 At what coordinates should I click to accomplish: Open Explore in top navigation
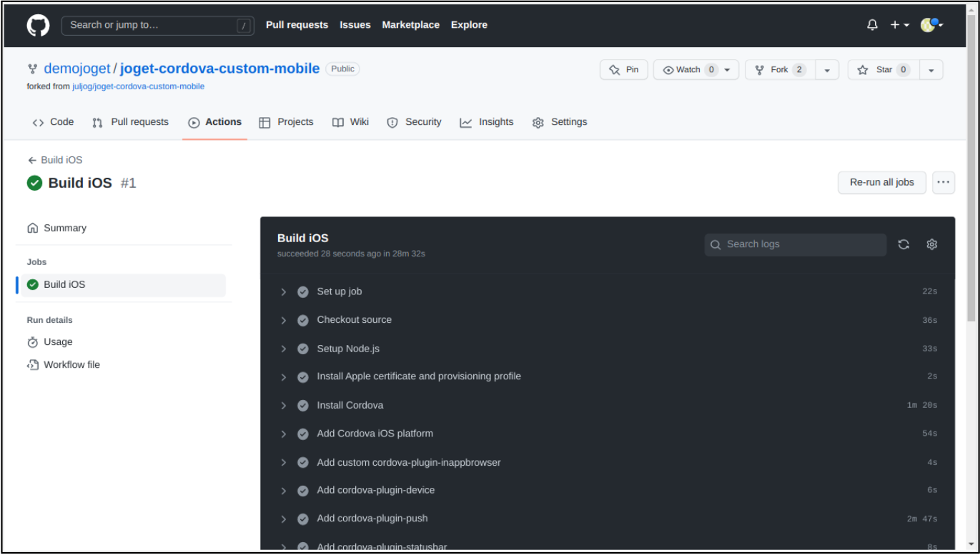pos(469,25)
